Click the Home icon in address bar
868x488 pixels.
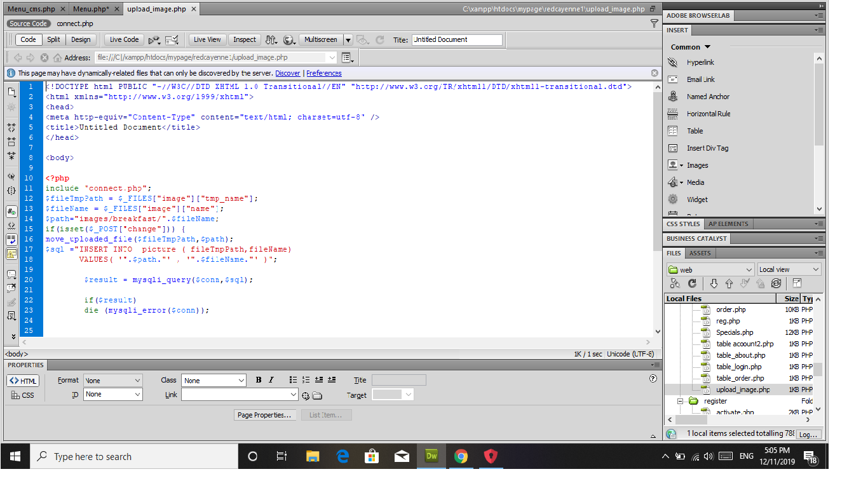(x=57, y=57)
